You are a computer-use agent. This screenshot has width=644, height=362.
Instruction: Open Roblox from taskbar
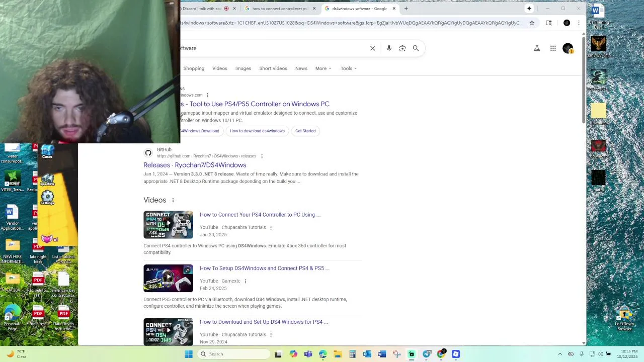(456, 354)
